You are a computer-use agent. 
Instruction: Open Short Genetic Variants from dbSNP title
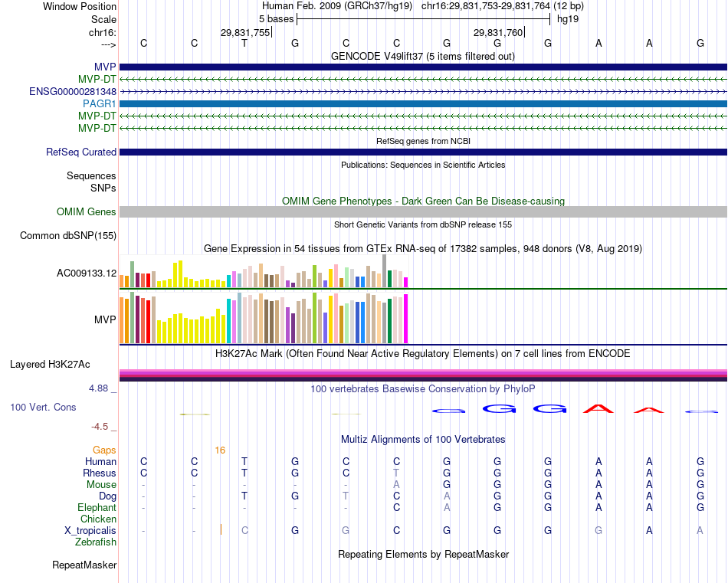[x=423, y=224]
